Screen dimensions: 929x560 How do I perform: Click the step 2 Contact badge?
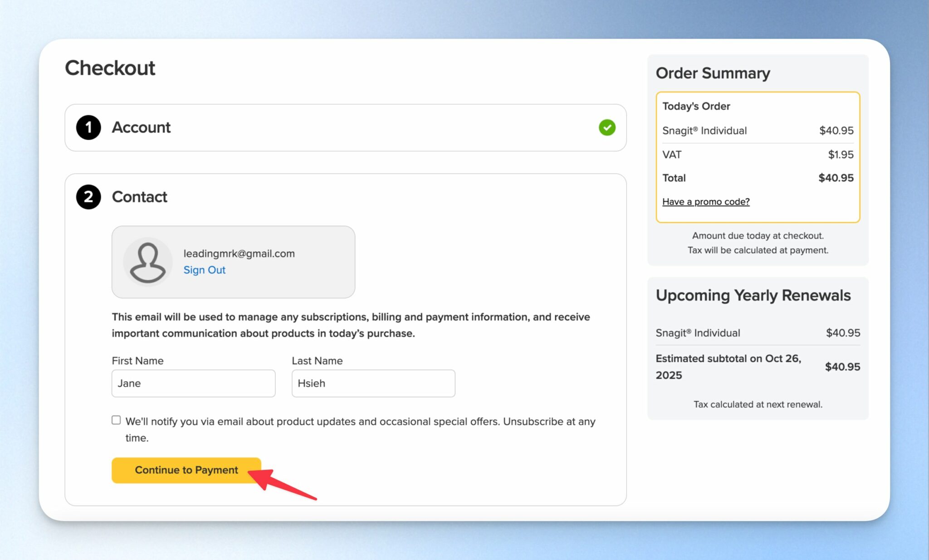tap(88, 197)
